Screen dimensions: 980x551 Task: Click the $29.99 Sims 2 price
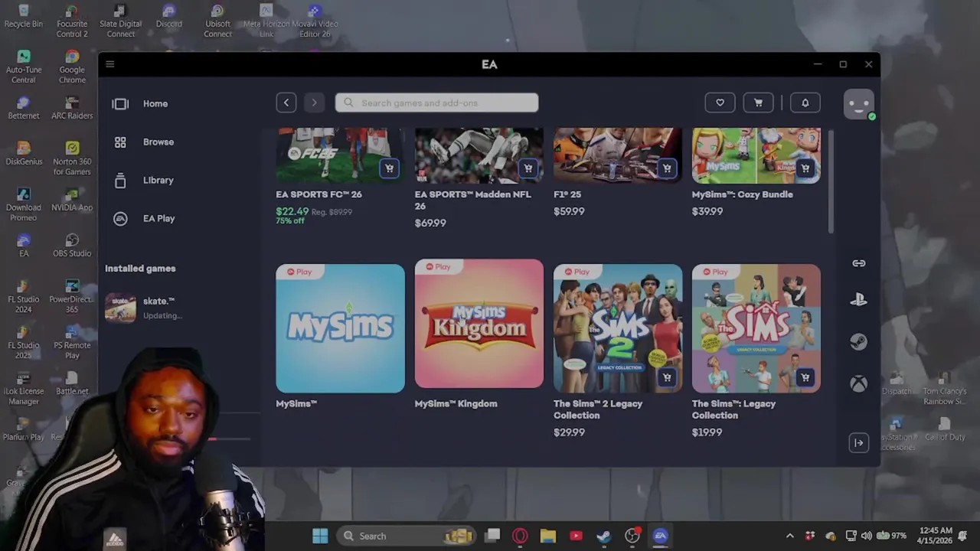[x=569, y=432]
